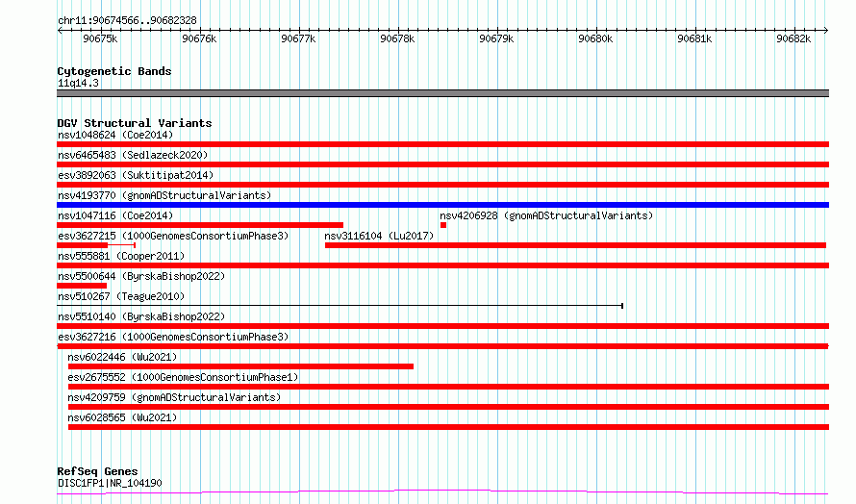Click the nsv6465483 (Sedlazeck2020) label
The width and height of the screenshot is (856, 504).
click(133, 155)
